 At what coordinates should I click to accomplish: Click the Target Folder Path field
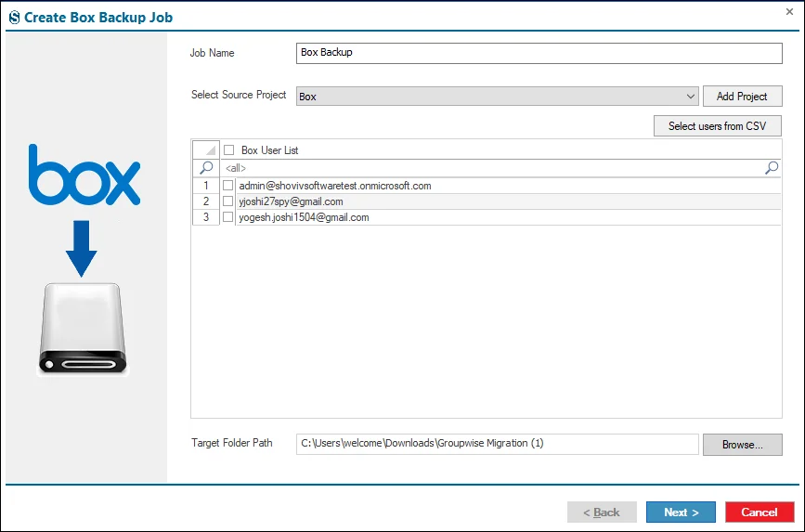click(497, 444)
